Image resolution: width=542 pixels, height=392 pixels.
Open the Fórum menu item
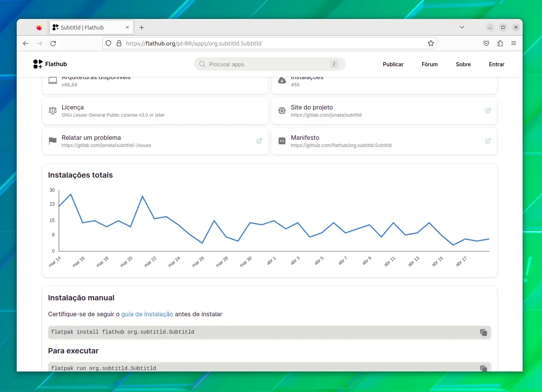429,64
